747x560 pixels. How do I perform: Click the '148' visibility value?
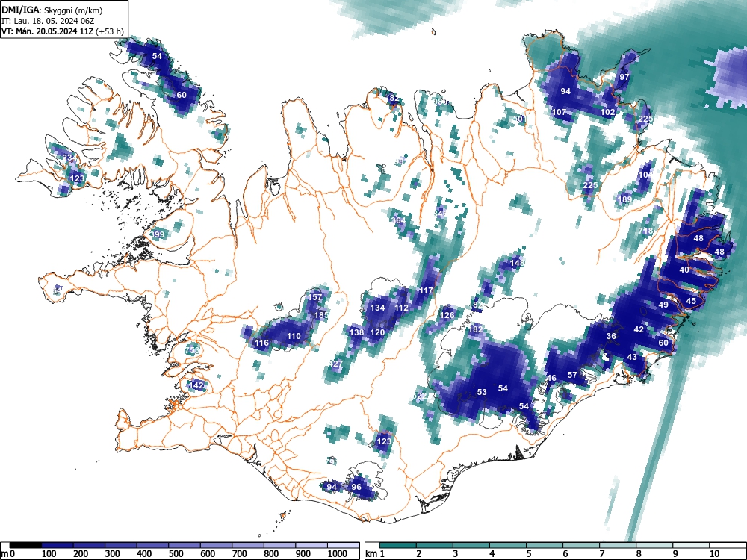point(518,263)
